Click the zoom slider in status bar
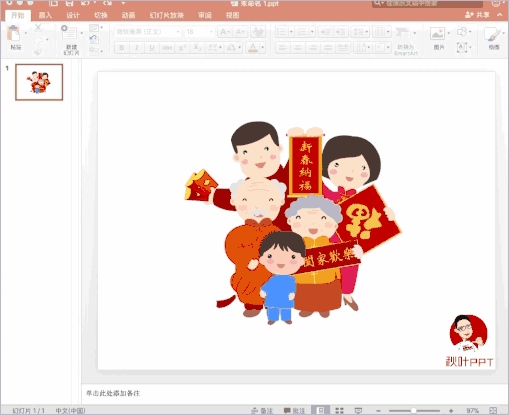 pyautogui.click(x=414, y=411)
